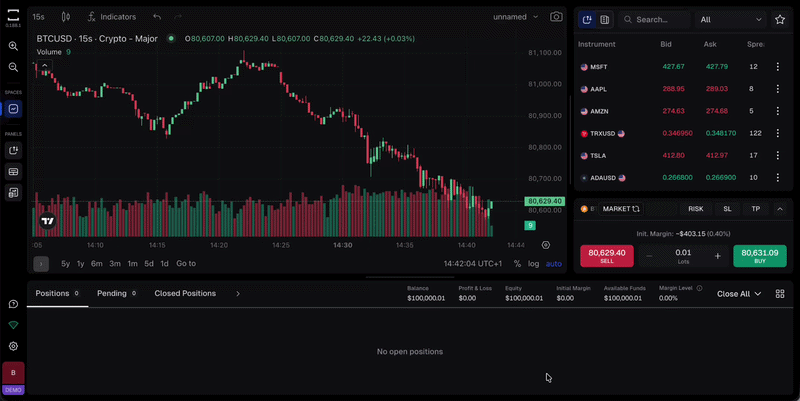Switch the MARKET order type button
The height and width of the screenshot is (401, 800).
621,209
